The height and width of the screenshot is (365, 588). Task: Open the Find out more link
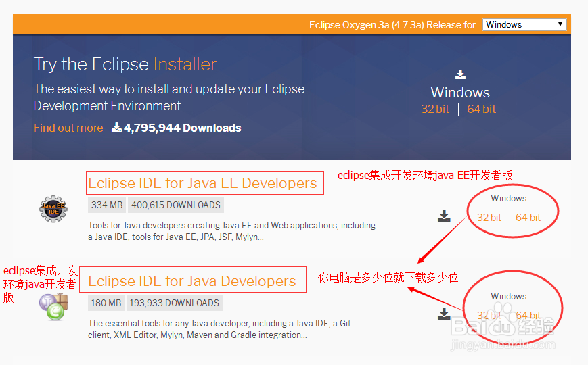(x=68, y=128)
